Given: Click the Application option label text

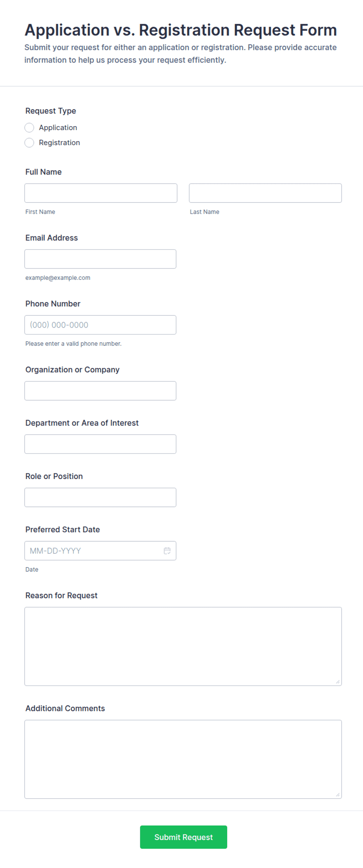Looking at the screenshot, I should (58, 128).
